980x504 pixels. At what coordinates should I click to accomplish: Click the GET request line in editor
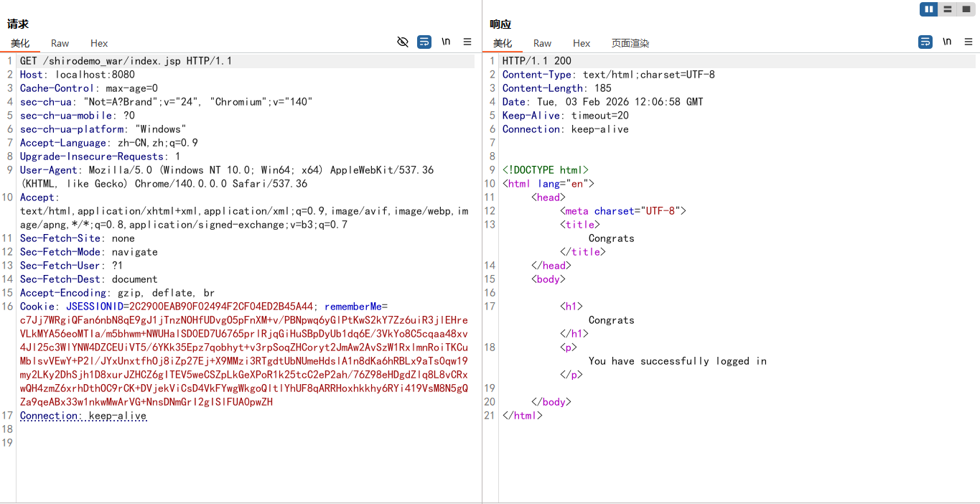coord(126,61)
